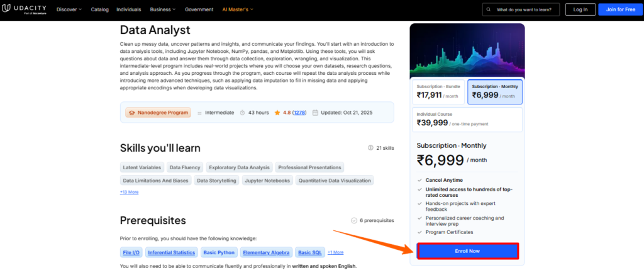Click checkmark beside Hands-on projects with expert feedback

coord(419,203)
